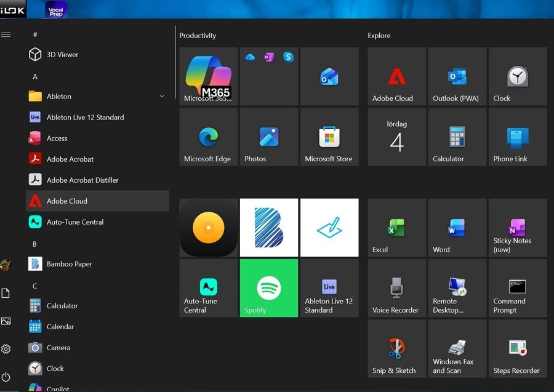Launch the Microsoft Edge tile
The height and width of the screenshot is (392, 554).
(209, 137)
